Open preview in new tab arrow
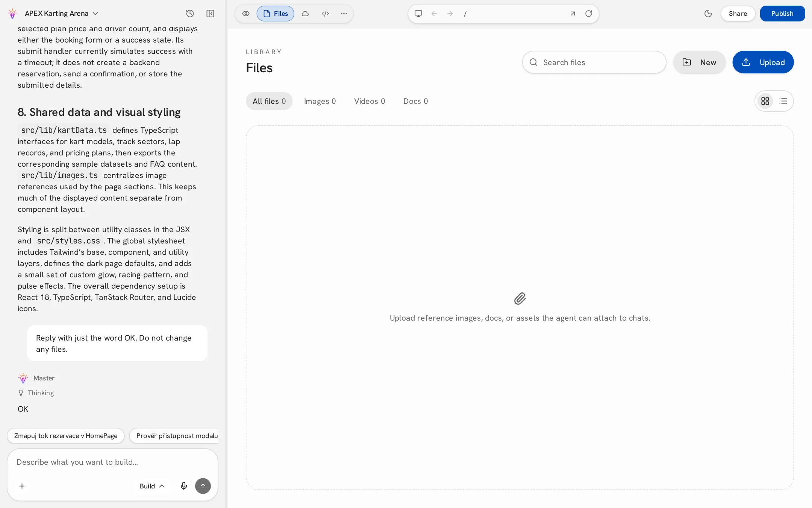The height and width of the screenshot is (508, 812). point(573,14)
